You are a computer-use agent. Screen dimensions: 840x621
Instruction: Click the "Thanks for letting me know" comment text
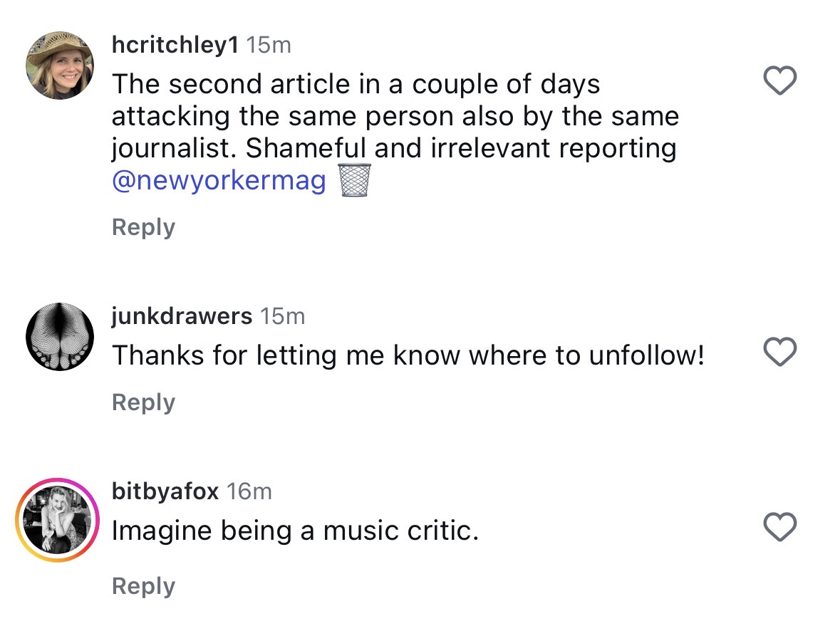(408, 355)
